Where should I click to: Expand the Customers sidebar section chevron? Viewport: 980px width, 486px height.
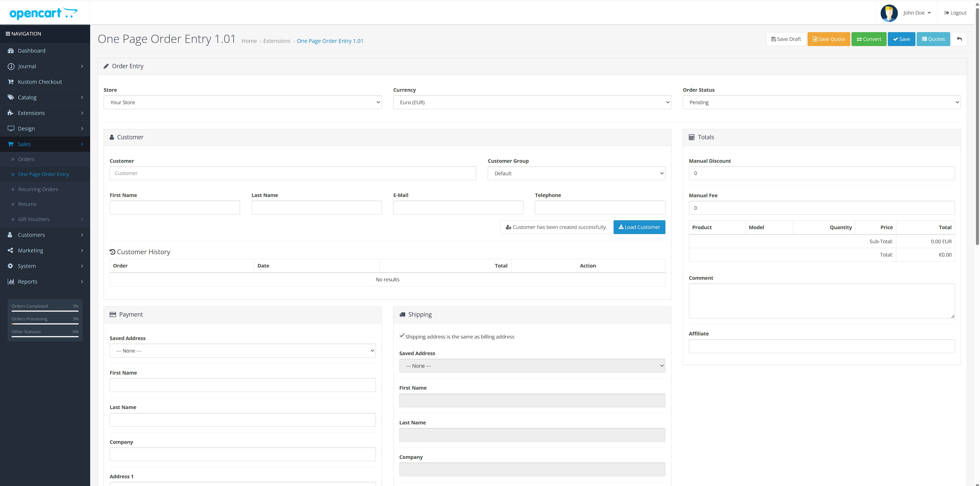click(82, 235)
